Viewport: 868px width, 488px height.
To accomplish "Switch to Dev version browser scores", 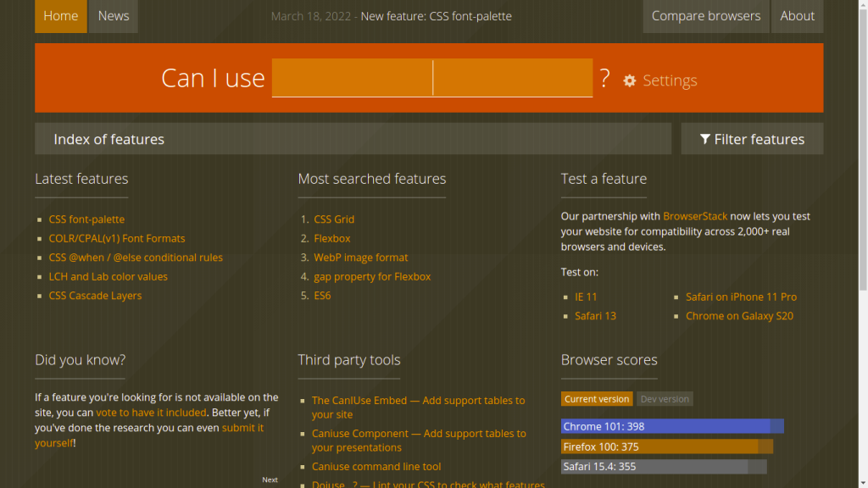I will [x=665, y=399].
